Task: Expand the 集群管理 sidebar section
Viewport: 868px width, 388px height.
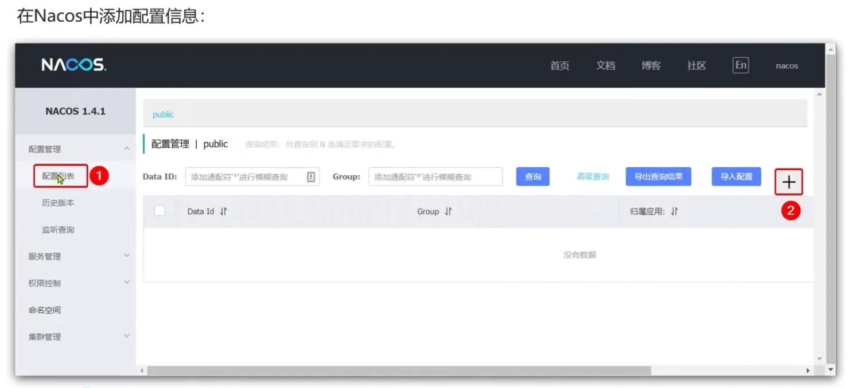Action: [x=127, y=336]
